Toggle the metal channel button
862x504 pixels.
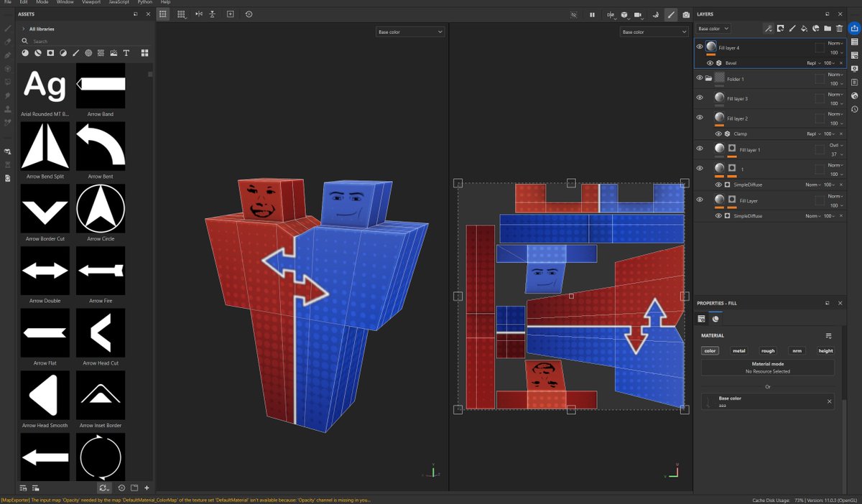coord(739,350)
